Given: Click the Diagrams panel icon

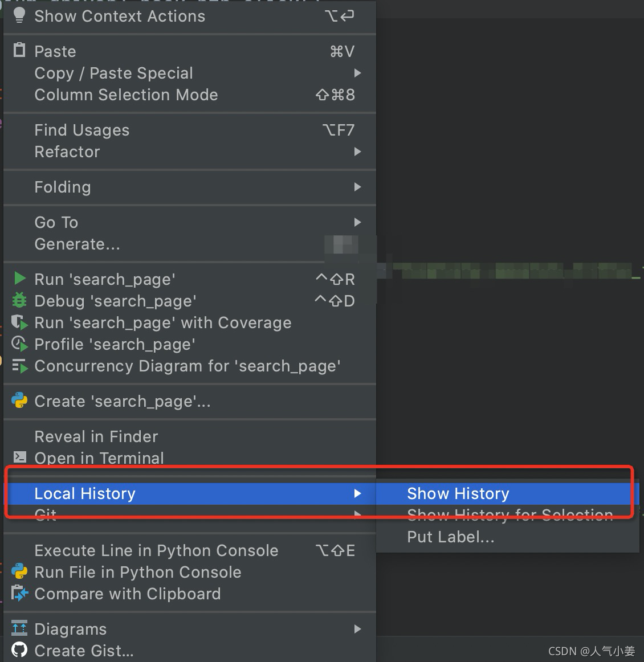Looking at the screenshot, I should point(19,628).
